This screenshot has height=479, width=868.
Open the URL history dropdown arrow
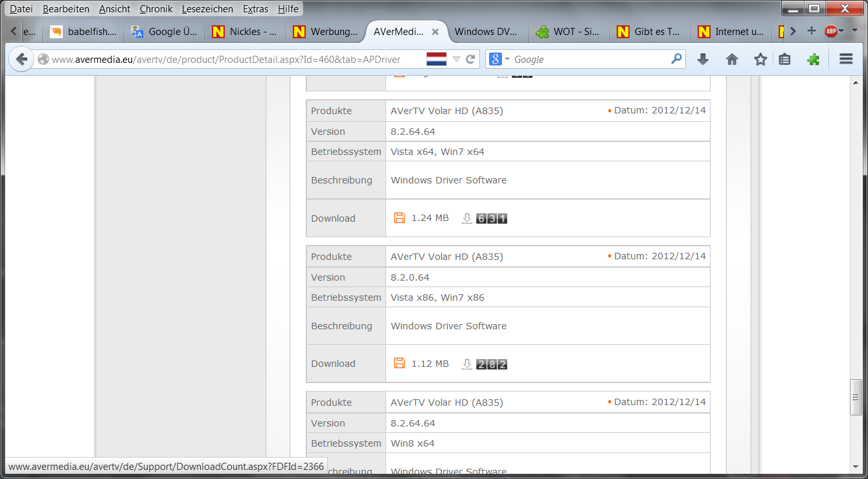[x=456, y=59]
